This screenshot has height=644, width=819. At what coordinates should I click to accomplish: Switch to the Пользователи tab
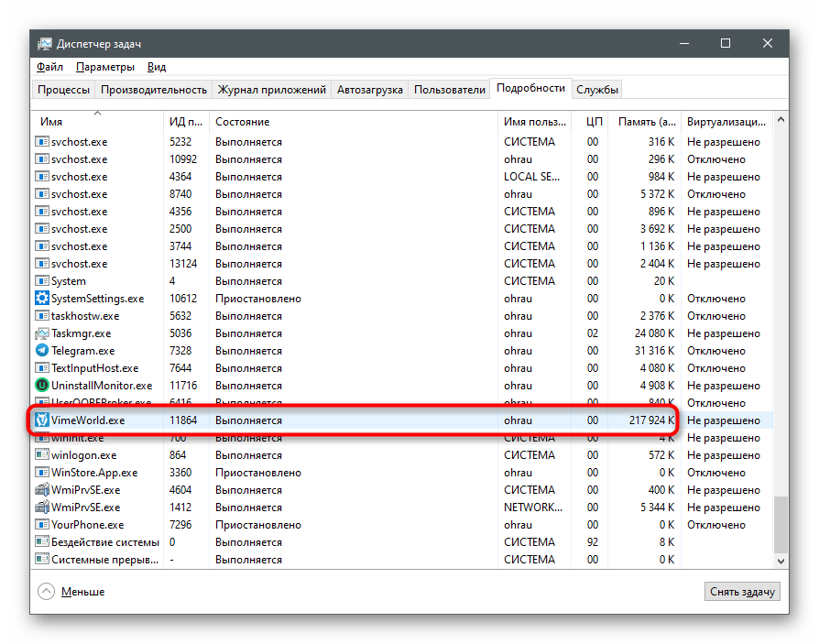pos(449,89)
